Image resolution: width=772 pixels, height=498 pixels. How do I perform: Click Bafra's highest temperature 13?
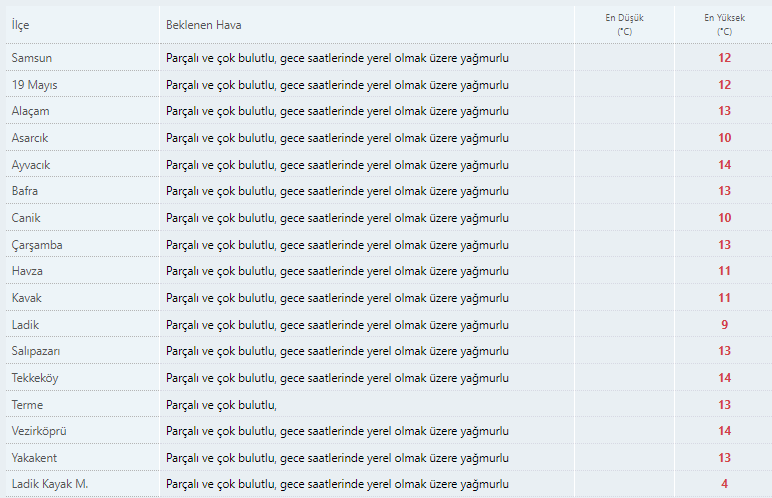tap(724, 191)
